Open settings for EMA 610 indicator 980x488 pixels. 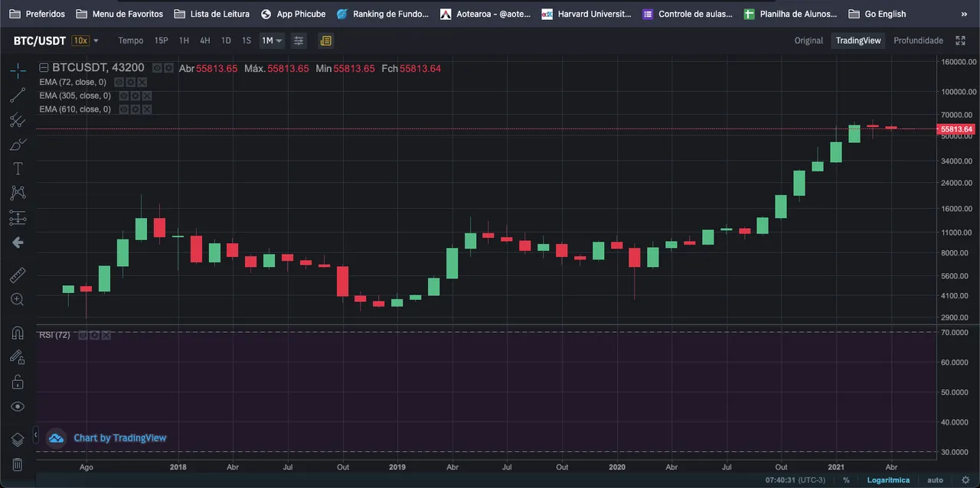click(x=136, y=109)
